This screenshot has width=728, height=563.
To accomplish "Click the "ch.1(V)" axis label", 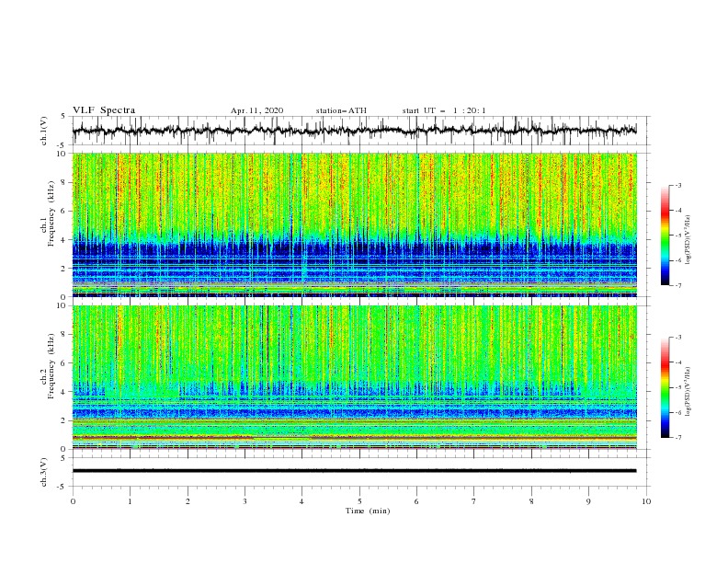I will tap(44, 131).
